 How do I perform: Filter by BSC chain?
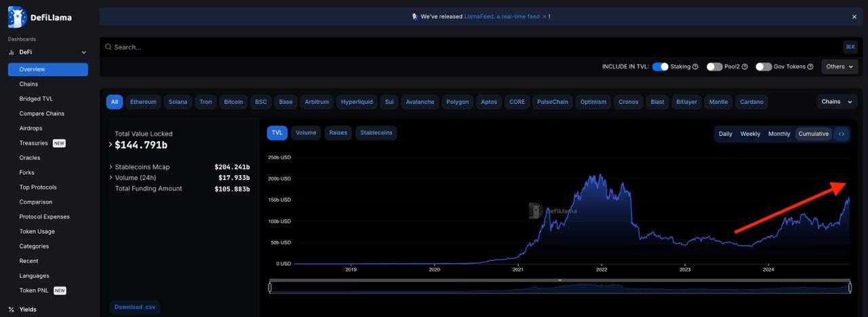pyautogui.click(x=260, y=102)
